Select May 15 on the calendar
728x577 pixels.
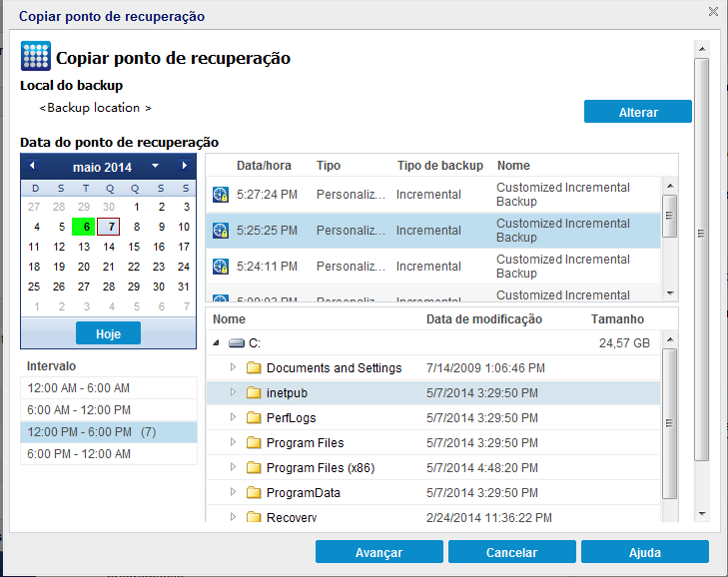[134, 247]
